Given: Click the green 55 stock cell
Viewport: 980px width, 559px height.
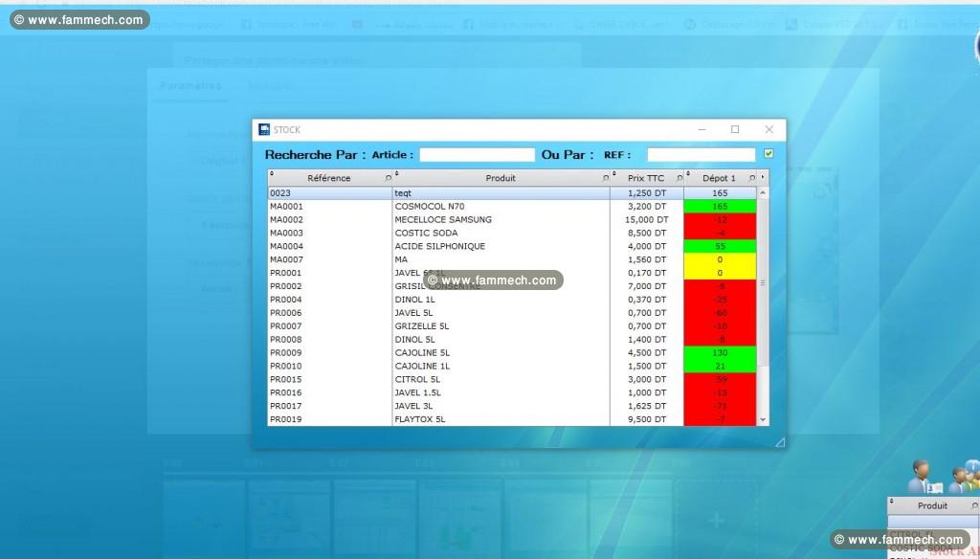Looking at the screenshot, I should [720, 246].
